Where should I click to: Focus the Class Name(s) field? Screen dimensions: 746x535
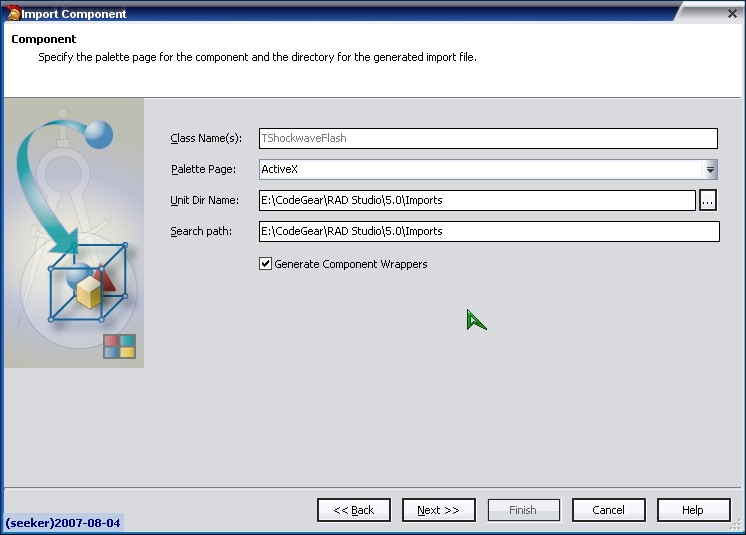(x=488, y=138)
